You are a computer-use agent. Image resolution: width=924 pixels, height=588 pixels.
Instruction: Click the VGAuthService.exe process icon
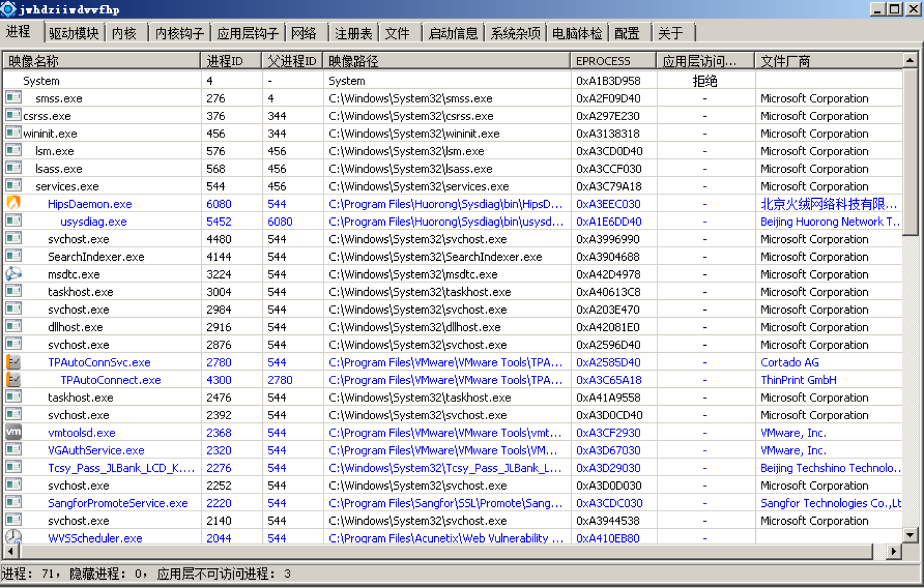(x=13, y=449)
